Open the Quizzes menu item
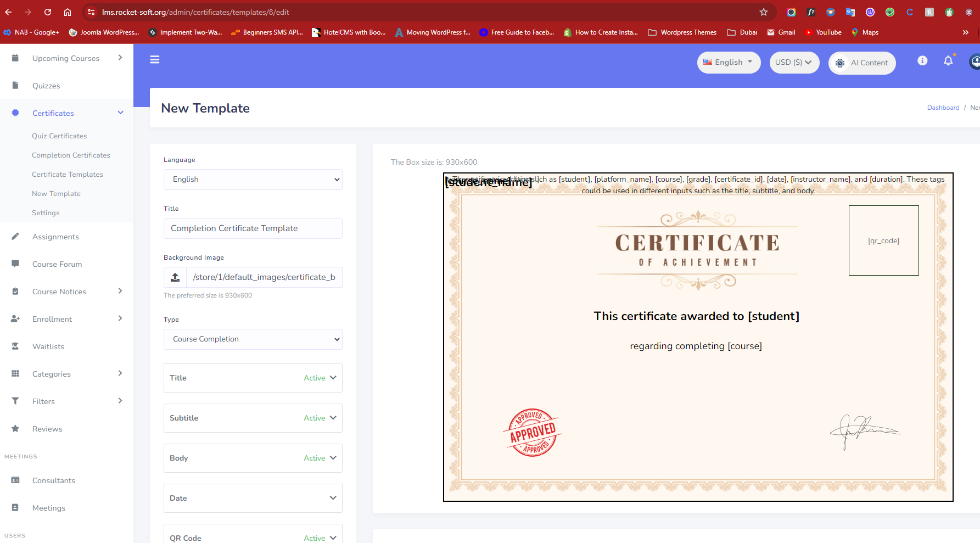The height and width of the screenshot is (543, 980). tap(46, 86)
